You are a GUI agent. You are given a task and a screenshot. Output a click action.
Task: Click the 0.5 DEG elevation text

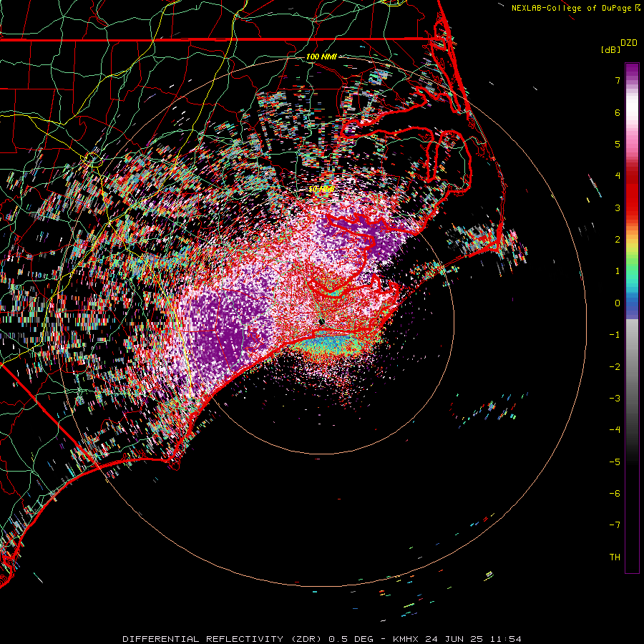coord(351,639)
